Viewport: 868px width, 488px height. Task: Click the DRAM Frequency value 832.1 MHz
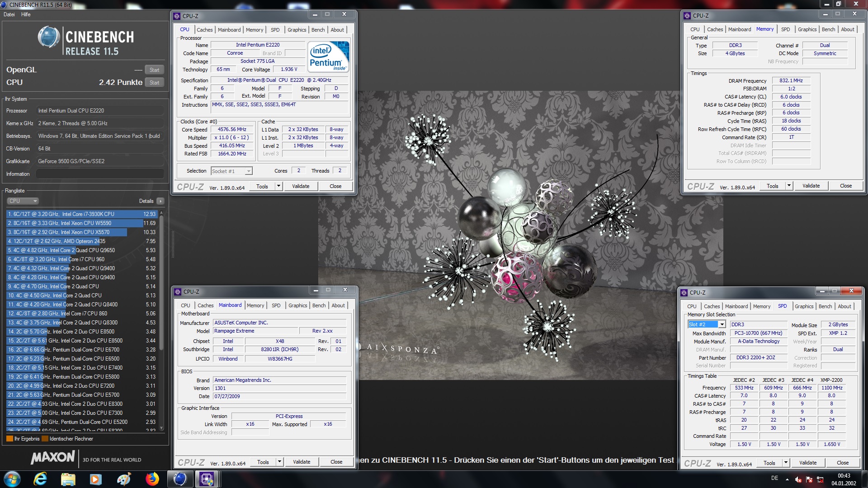pyautogui.click(x=791, y=81)
